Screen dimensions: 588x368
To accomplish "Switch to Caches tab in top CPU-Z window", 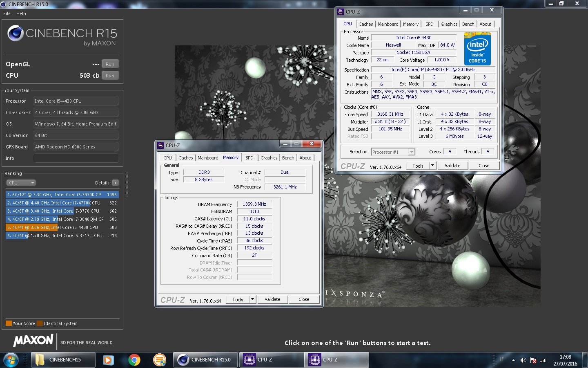I will pos(366,24).
